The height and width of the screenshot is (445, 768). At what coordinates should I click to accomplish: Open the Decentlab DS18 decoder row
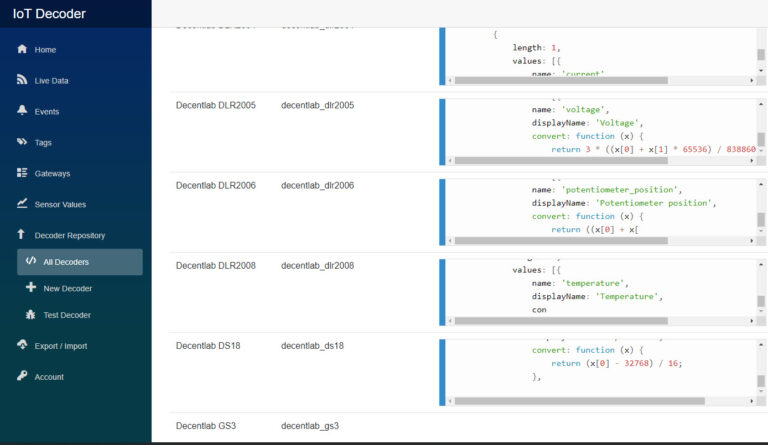click(x=203, y=346)
